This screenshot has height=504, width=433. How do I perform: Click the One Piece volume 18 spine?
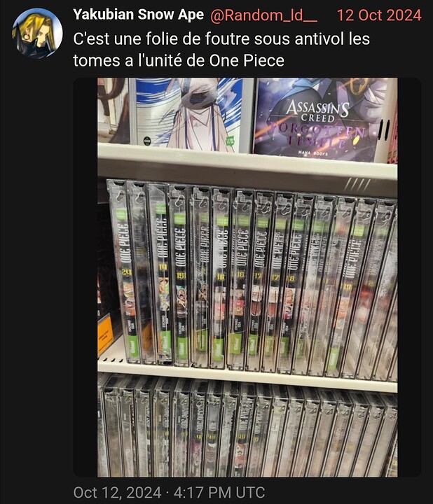(291, 283)
